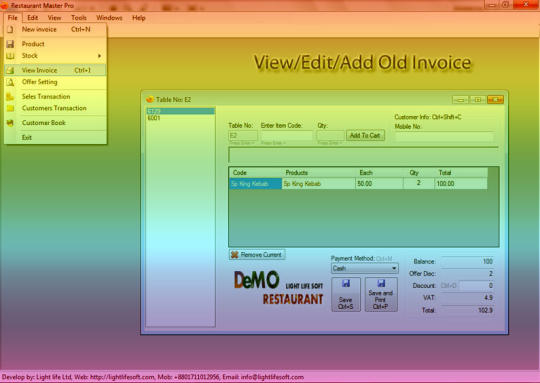Open Customers Transaction menu entry
This screenshot has width=540, height=383.
tap(55, 108)
